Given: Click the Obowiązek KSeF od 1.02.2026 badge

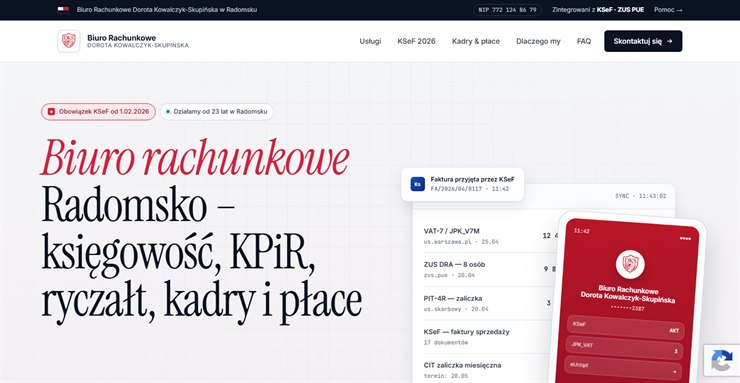Looking at the screenshot, I should pos(98,112).
